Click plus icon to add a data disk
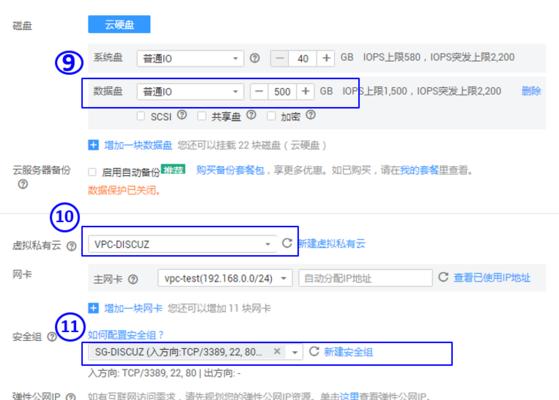This screenshot has height=400, width=559. coord(93,145)
